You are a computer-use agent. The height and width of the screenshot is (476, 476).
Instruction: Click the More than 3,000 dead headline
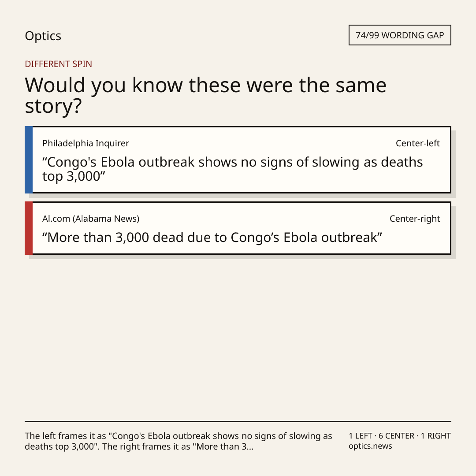[212, 238]
